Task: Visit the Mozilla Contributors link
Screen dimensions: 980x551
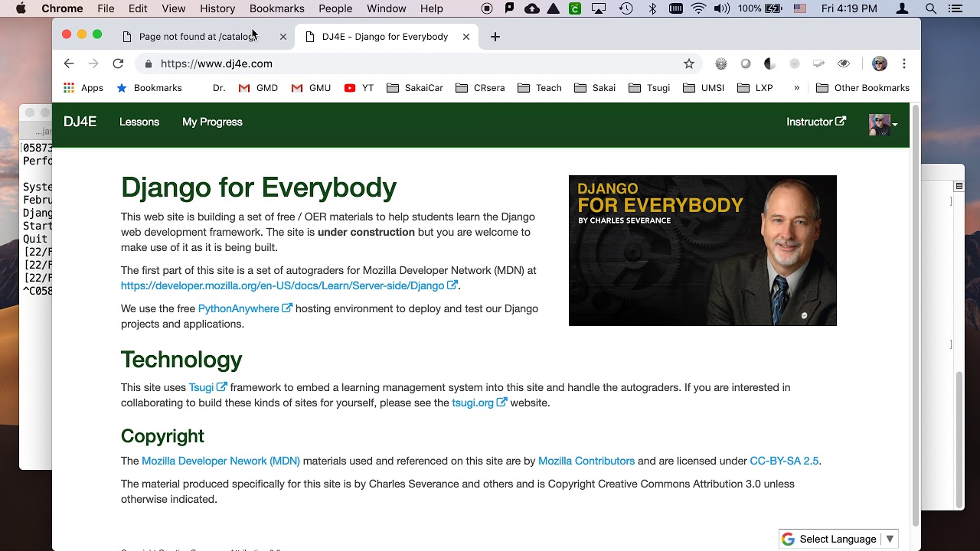Action: coord(586,461)
